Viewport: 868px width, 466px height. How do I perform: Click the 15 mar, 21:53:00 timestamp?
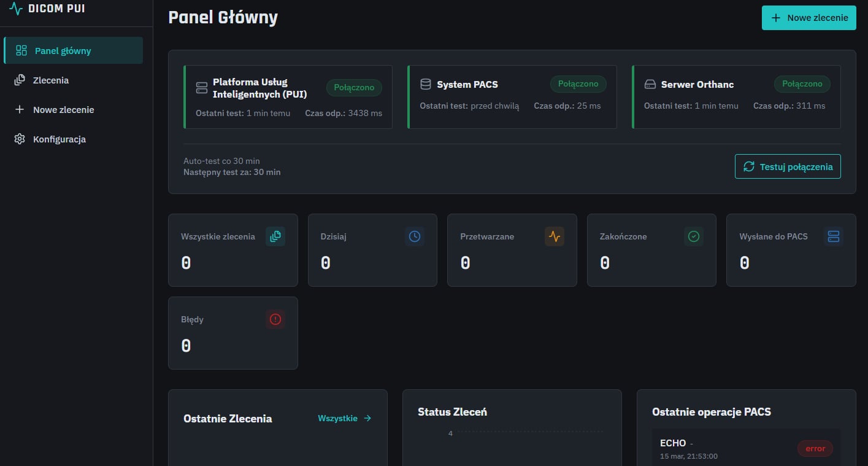pos(689,456)
